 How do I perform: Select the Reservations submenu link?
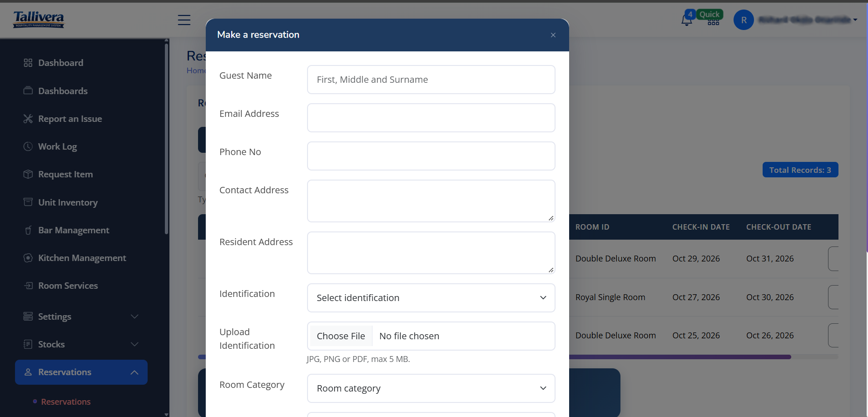pos(66,402)
